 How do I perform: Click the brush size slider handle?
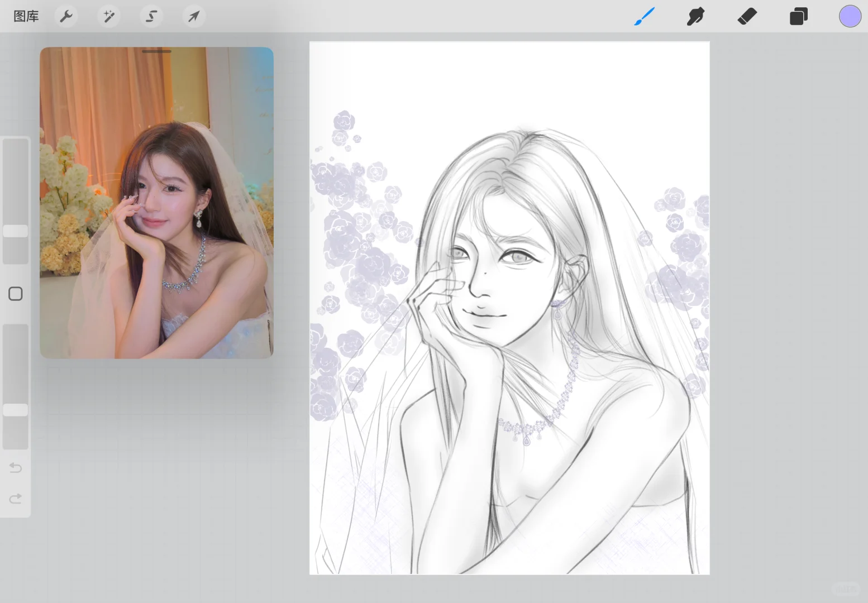tap(16, 231)
